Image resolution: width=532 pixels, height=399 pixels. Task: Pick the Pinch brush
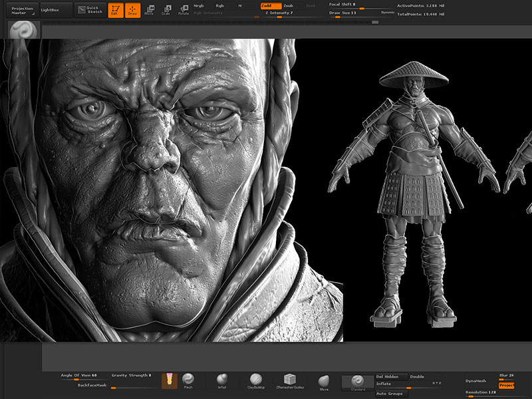point(188,380)
